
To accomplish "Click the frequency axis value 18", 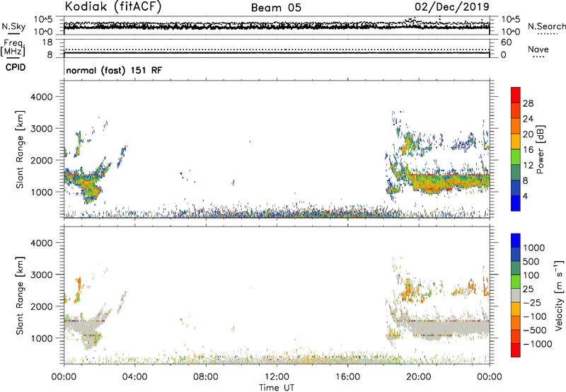I will (x=47, y=42).
